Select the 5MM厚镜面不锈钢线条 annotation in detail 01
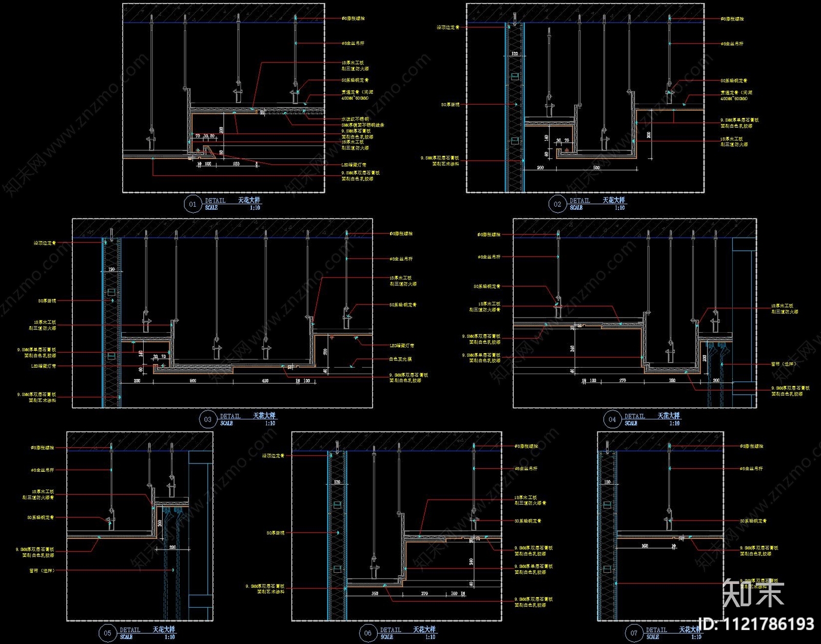The width and height of the screenshot is (821, 644). coord(363,125)
